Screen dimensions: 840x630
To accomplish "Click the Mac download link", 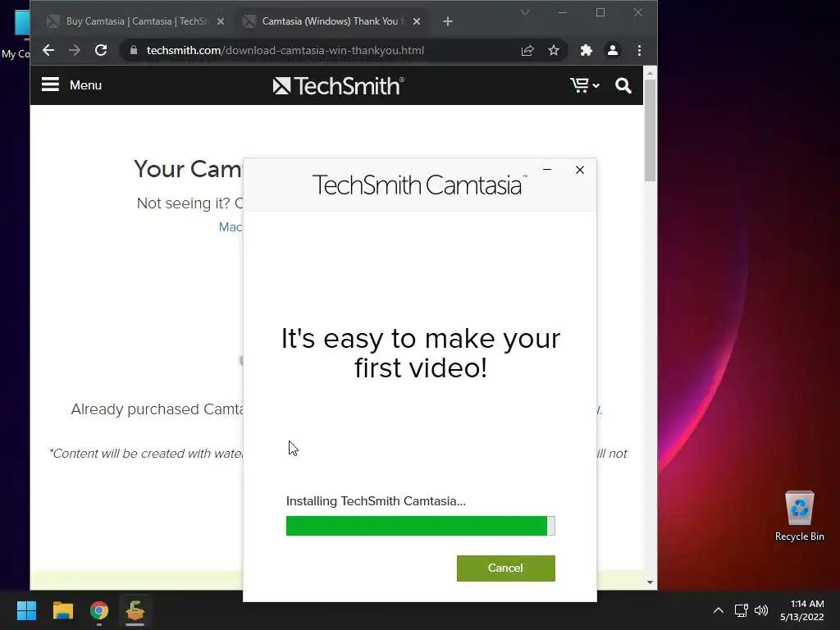I will coord(231,227).
